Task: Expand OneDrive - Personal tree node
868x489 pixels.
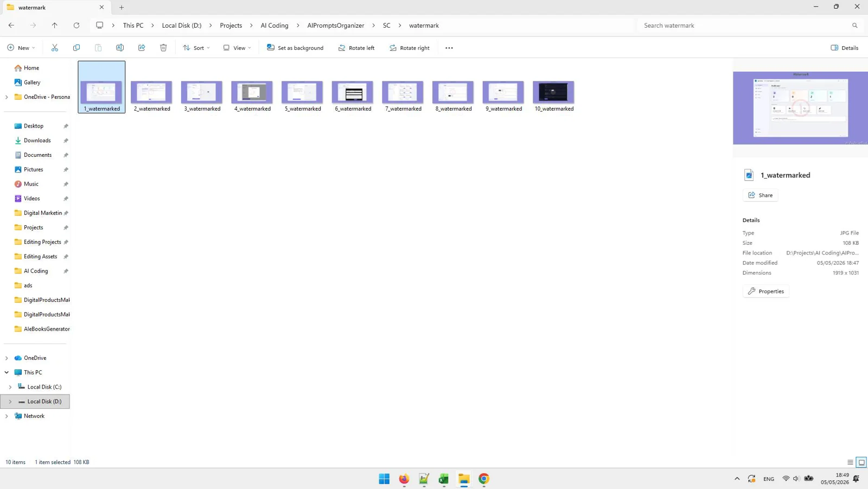Action: pyautogui.click(x=7, y=97)
